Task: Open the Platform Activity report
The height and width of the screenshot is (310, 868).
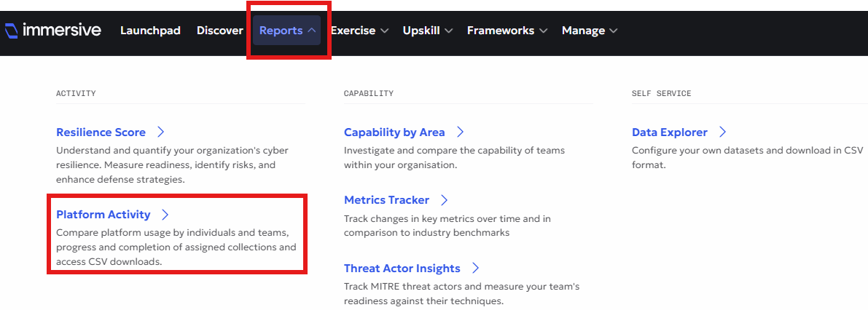Action: (x=103, y=215)
